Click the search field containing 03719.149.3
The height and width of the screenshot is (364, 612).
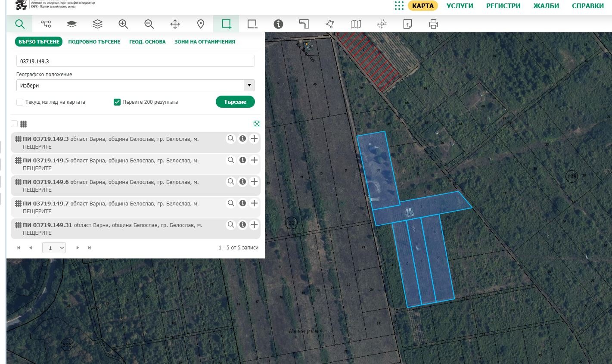tap(135, 61)
